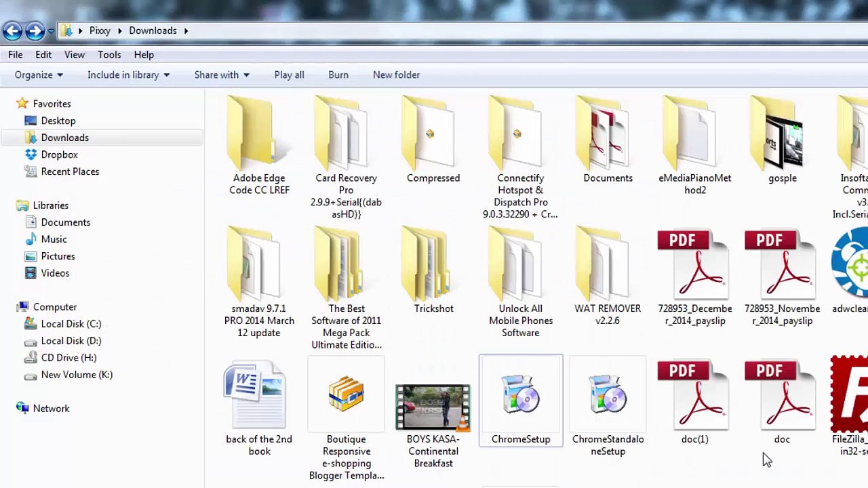This screenshot has width=868, height=488.
Task: Create a New folder from the toolbar
Action: (x=396, y=75)
